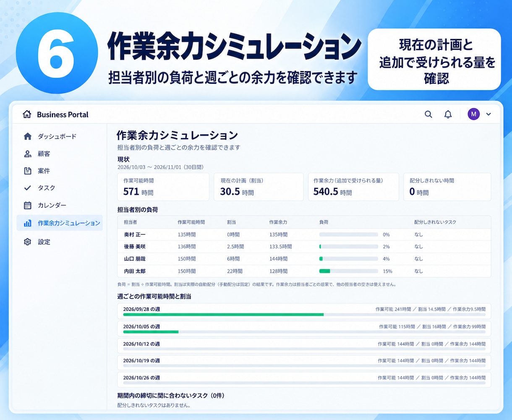Click the 2026/10/26 の週 label
This screenshot has height=420, width=512.
(141, 378)
